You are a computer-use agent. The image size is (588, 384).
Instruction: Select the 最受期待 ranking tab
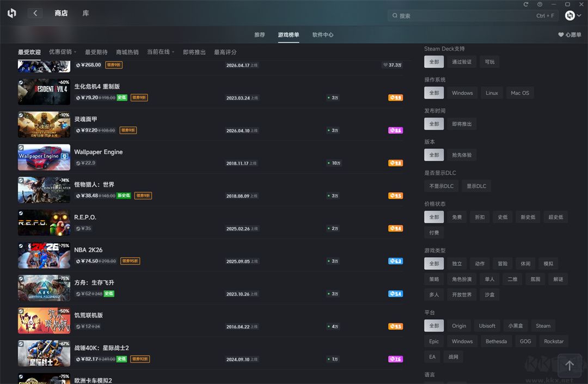click(x=96, y=52)
